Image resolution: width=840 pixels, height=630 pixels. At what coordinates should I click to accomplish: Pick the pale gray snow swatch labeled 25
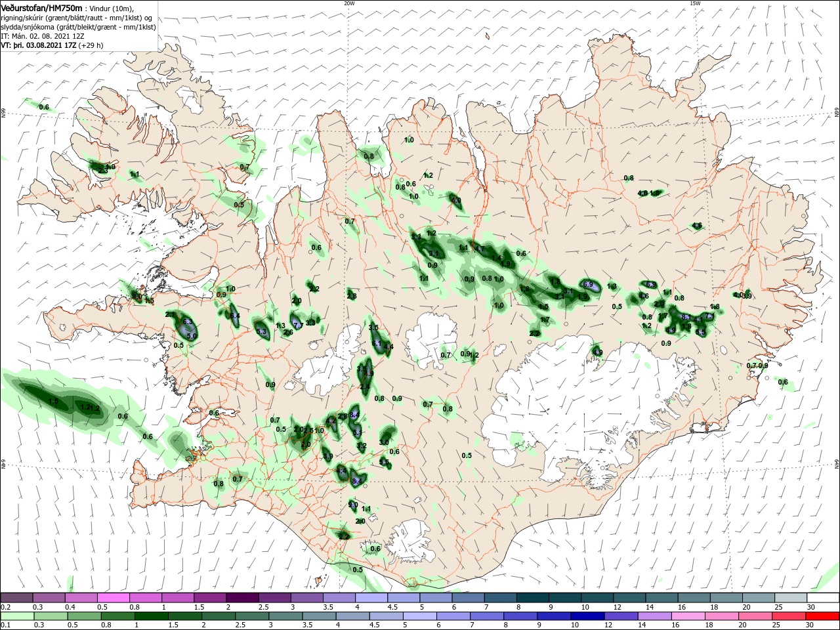click(791, 597)
